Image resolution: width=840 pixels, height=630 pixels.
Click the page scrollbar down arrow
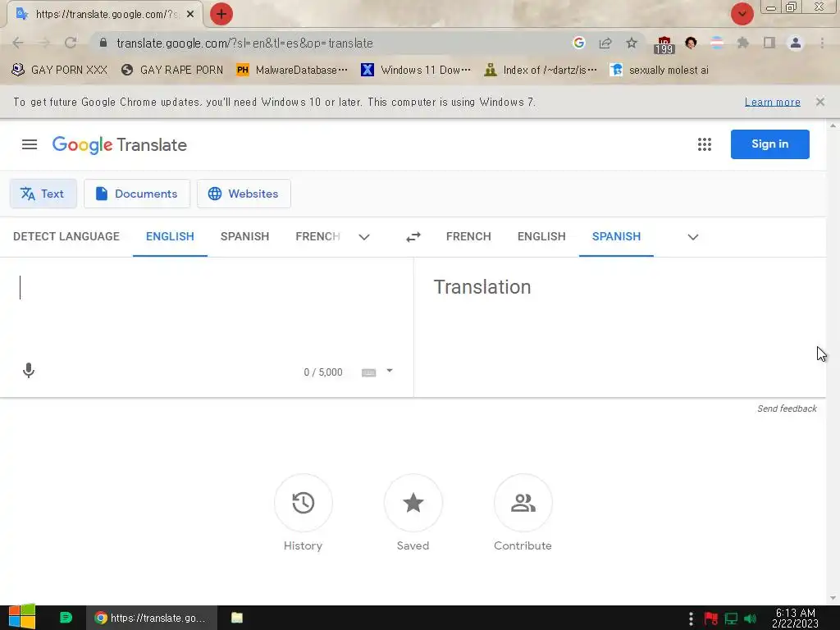[x=833, y=598]
